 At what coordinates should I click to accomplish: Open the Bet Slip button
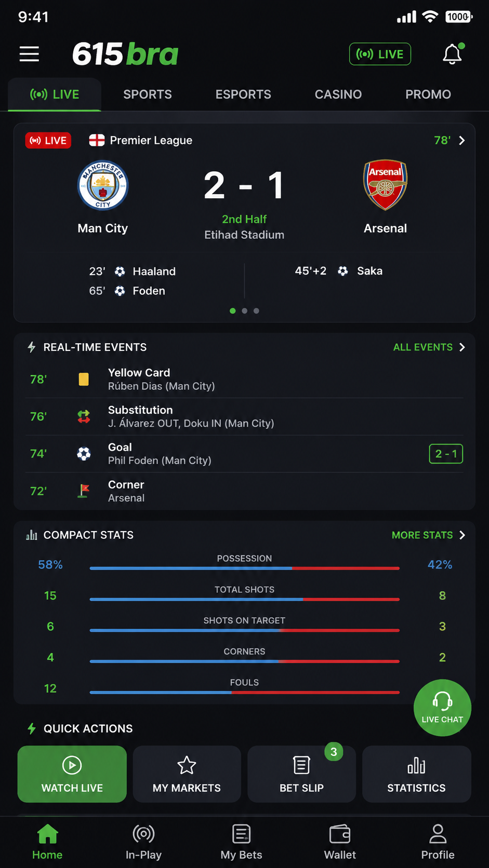click(302, 774)
